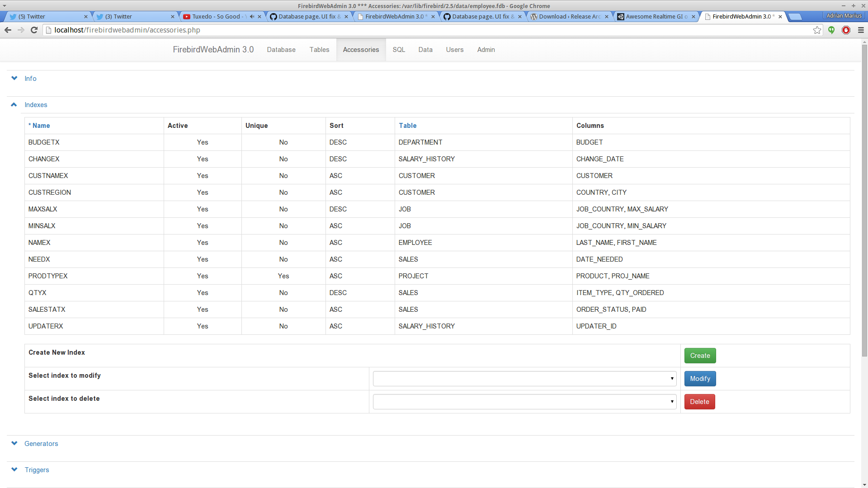This screenshot has height=488, width=868.
Task: Open the index to delete dropdown
Action: point(524,402)
